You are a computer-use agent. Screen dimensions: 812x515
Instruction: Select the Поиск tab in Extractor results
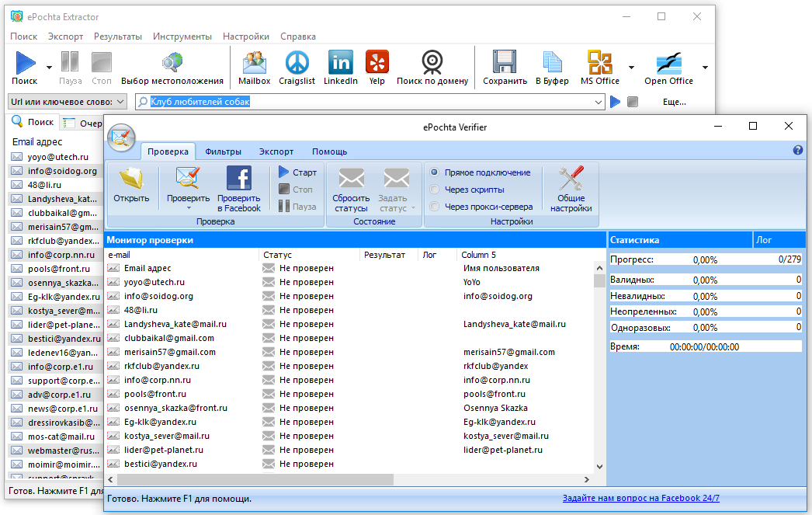coord(33,122)
